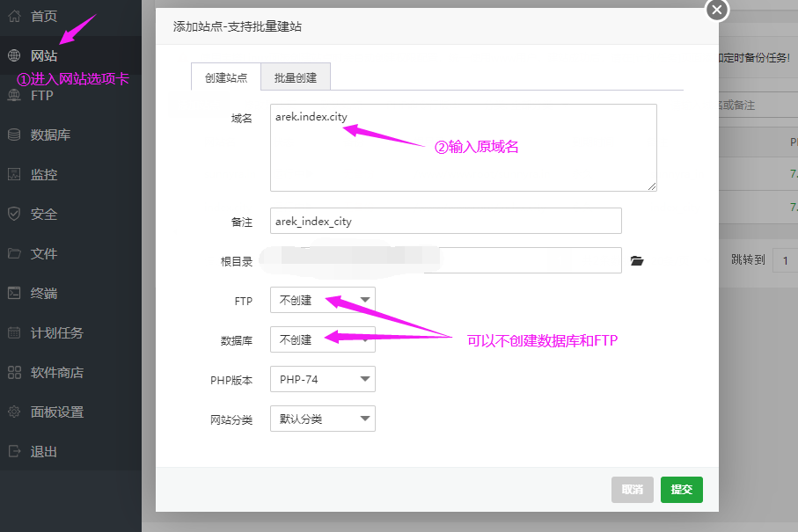Click the FTP globe icon in sidebar
Screen dimensions: 798x532
pyautogui.click(x=14, y=95)
